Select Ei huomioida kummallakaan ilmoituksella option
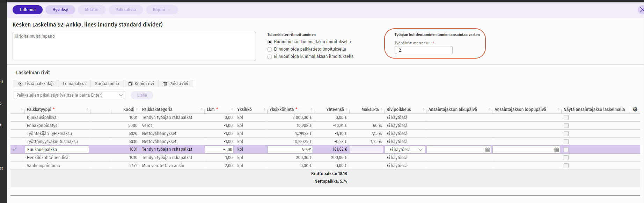 pos(270,57)
